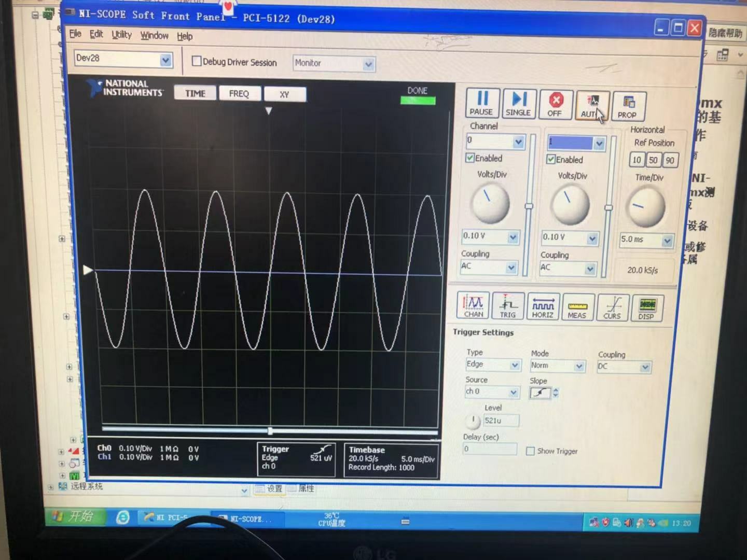Screen dimensions: 747x560
Task: Turn the channel 0 Volts/Div knob
Action: tap(490, 204)
